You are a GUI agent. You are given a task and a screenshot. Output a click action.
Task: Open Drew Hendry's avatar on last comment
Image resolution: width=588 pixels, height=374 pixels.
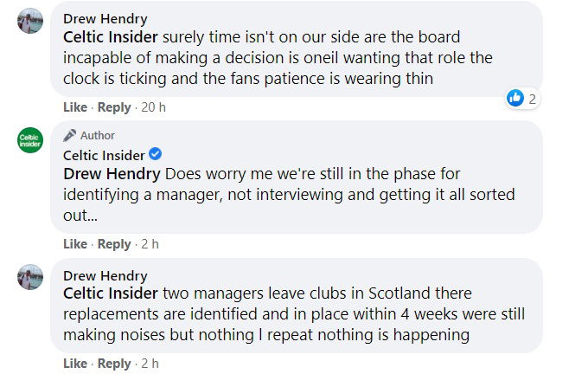coord(30,277)
